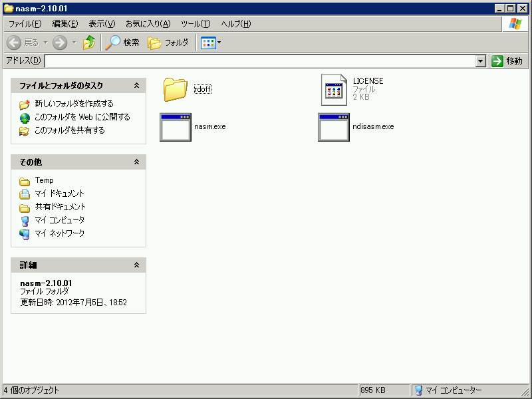The width and height of the screenshot is (532, 399).
Task: Click the window resize grip corner
Action: [525, 391]
